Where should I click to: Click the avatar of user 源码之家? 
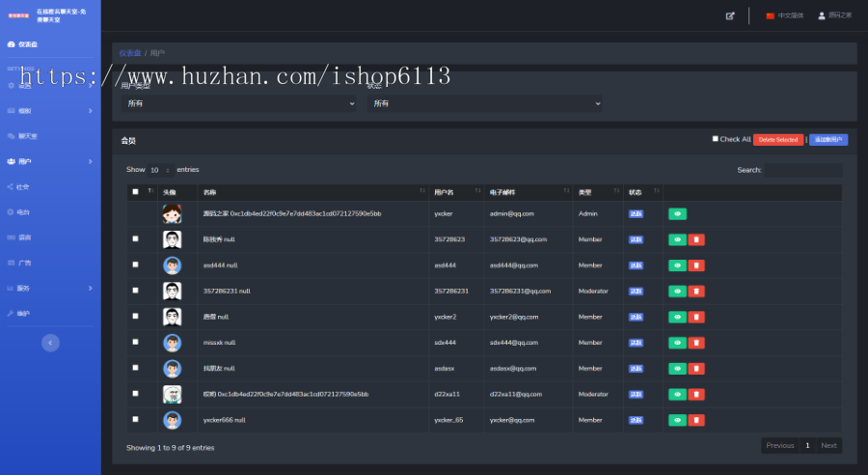pos(173,214)
